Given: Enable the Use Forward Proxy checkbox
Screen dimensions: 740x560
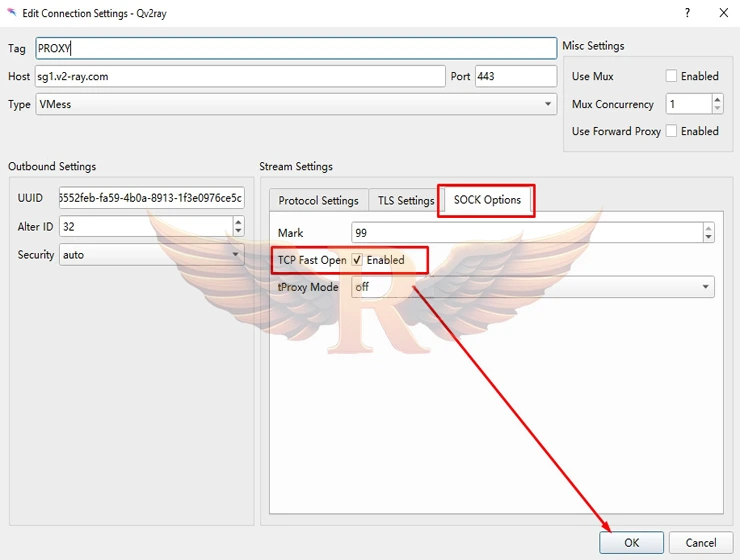Looking at the screenshot, I should (x=671, y=131).
